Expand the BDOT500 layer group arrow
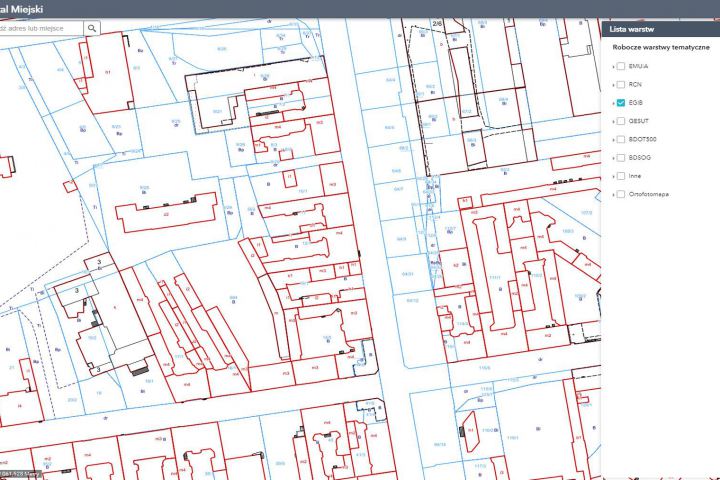 (x=613, y=140)
